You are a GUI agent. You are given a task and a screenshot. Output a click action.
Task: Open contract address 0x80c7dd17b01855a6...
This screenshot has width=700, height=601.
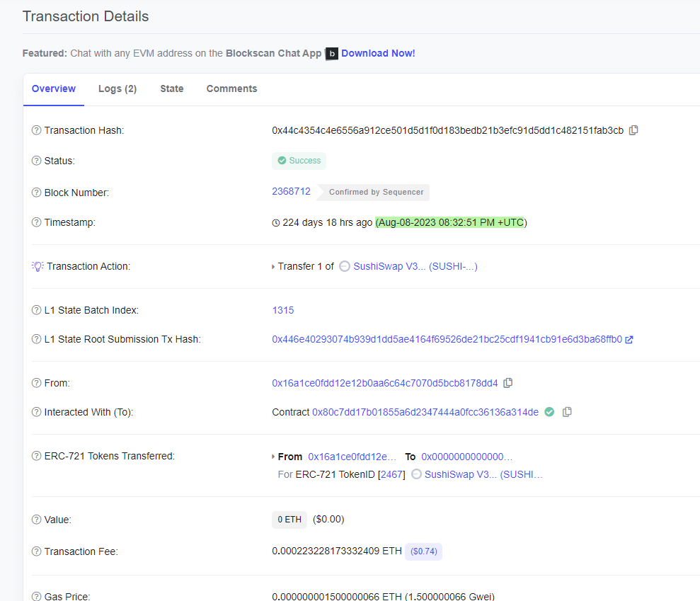(425, 412)
